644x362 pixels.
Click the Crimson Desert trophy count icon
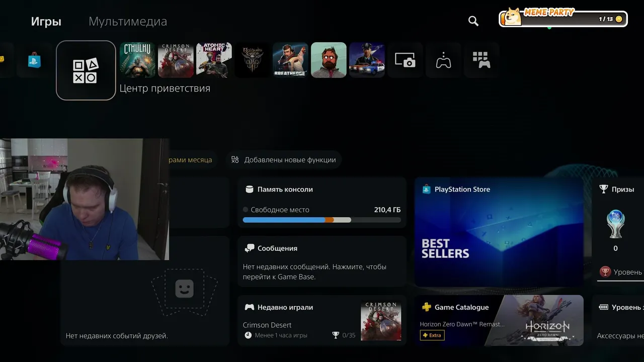(336, 335)
